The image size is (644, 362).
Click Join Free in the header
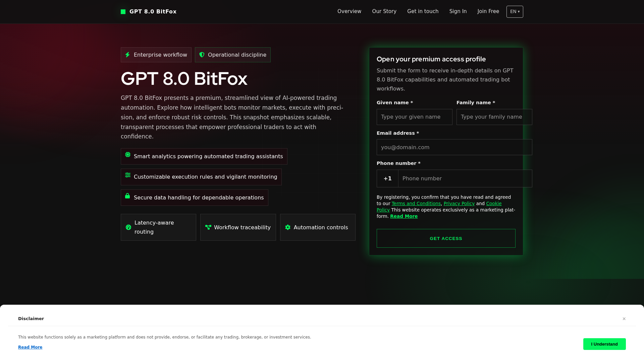[488, 11]
